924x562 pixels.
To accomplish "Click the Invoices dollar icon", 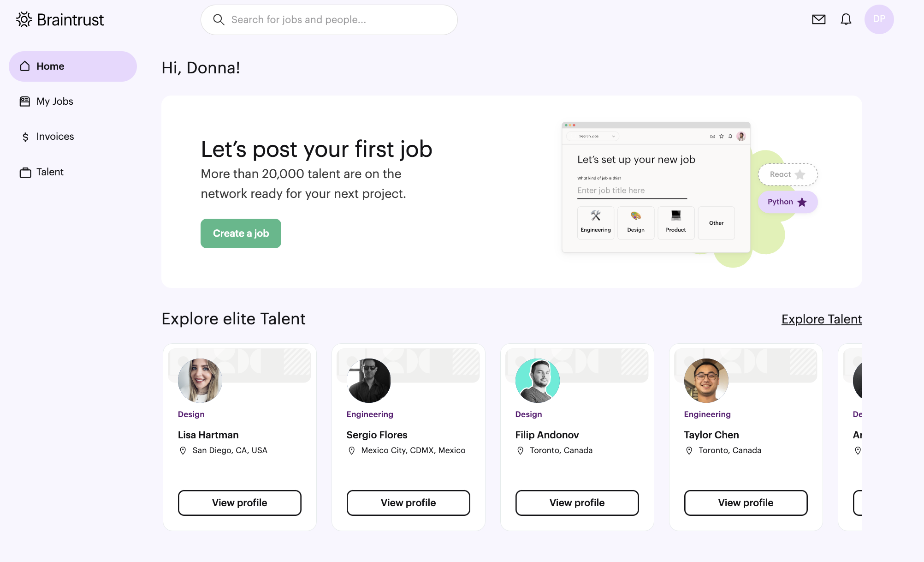I will tap(25, 137).
